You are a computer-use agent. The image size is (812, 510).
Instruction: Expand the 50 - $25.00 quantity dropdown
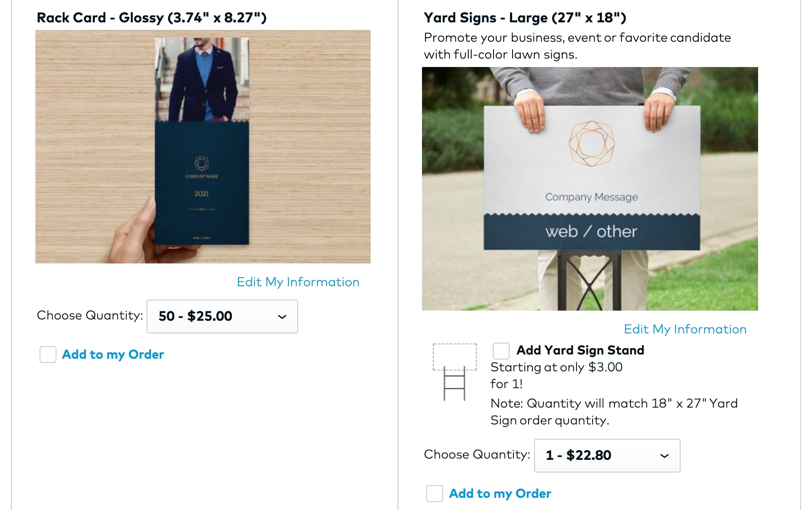click(x=222, y=317)
